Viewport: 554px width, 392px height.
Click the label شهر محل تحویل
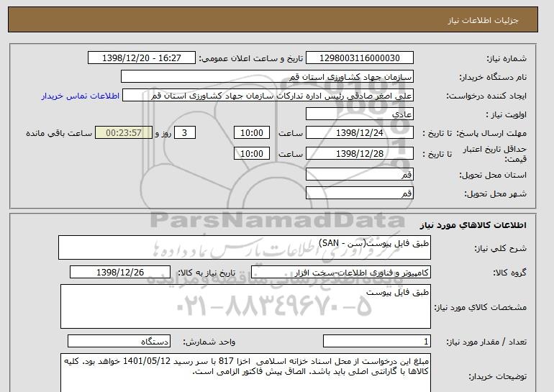point(495,194)
